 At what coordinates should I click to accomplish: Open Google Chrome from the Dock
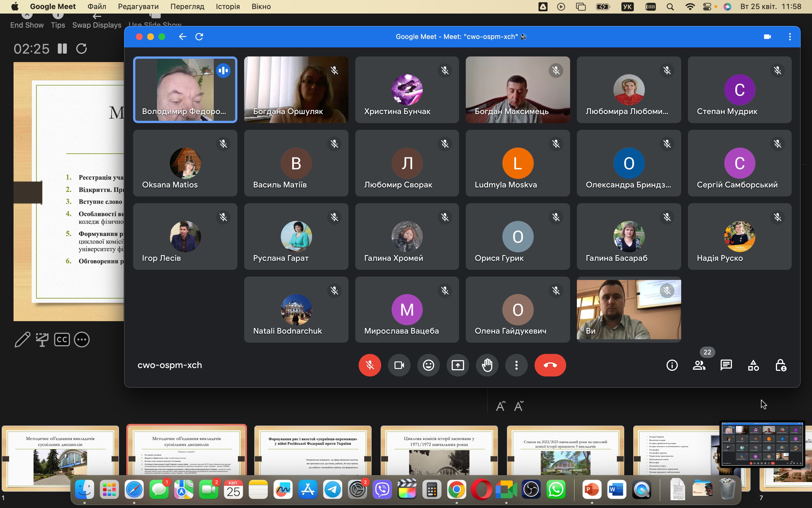[456, 490]
